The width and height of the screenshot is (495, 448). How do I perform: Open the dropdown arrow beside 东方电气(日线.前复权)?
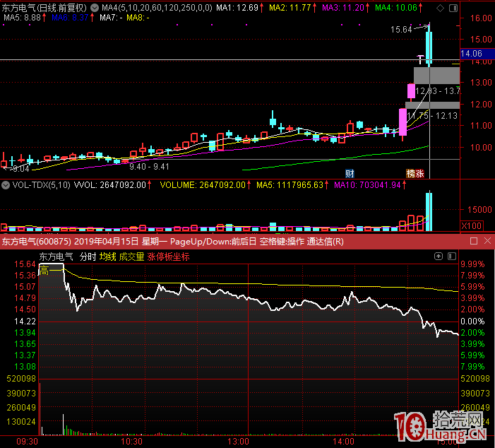(94, 8)
